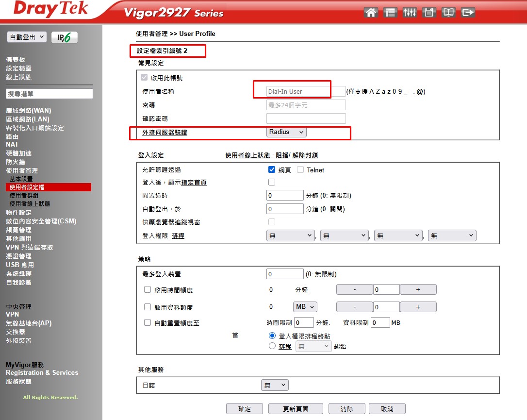Viewport: 527px width, 420px height.
Task: Click the plus button for time quota
Action: coord(418,289)
